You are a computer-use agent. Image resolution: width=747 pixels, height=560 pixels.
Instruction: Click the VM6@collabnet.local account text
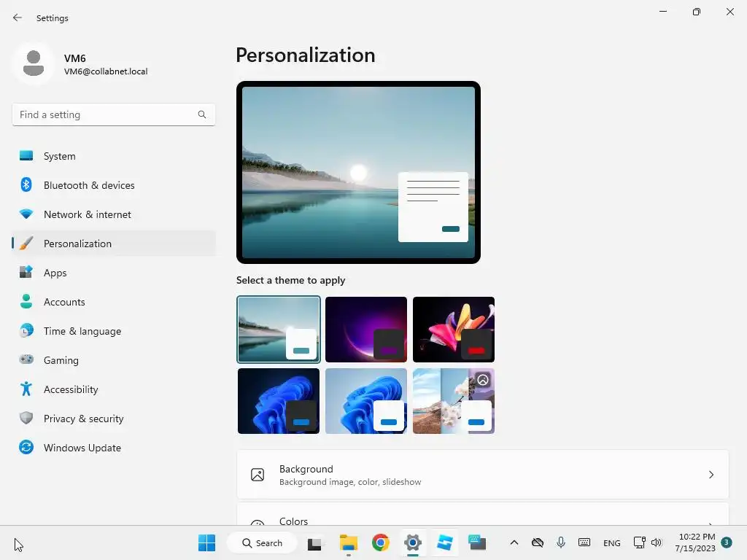106,71
